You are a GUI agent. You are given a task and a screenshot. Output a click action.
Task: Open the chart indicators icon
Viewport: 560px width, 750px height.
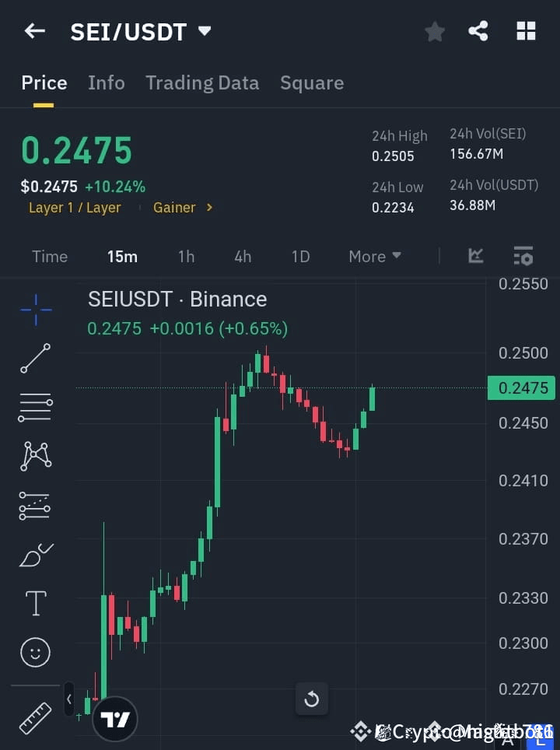pyautogui.click(x=476, y=256)
